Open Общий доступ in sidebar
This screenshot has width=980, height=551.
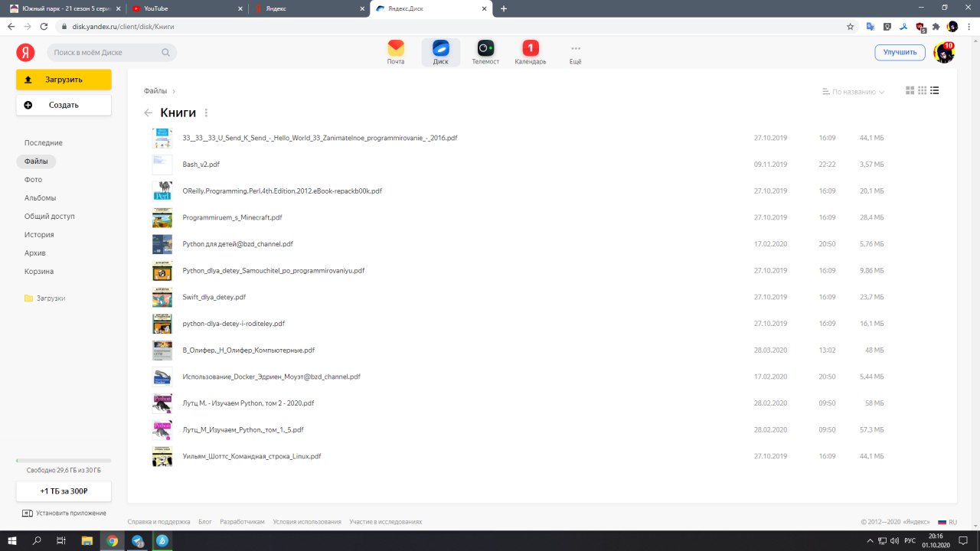pos(50,217)
